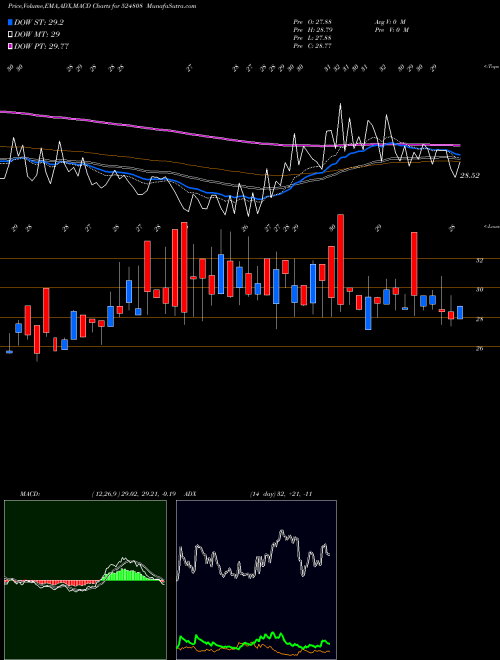The width and height of the screenshot is (500, 660).
Task: Click the magenta DOW PT legend swatch
Action: pos(10,46)
